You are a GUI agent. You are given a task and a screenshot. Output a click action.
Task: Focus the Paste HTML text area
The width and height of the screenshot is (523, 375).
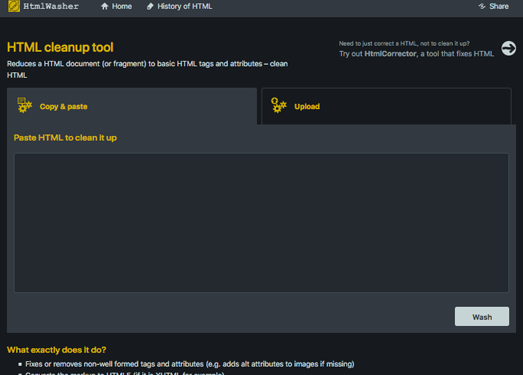(x=262, y=223)
